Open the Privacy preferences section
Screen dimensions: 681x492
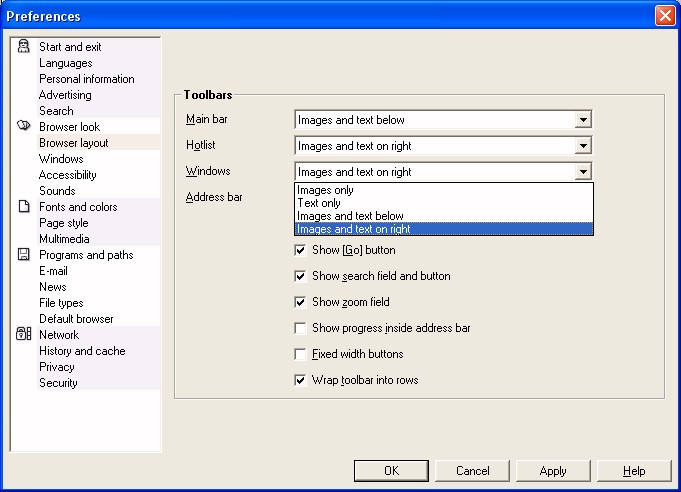pyautogui.click(x=57, y=367)
